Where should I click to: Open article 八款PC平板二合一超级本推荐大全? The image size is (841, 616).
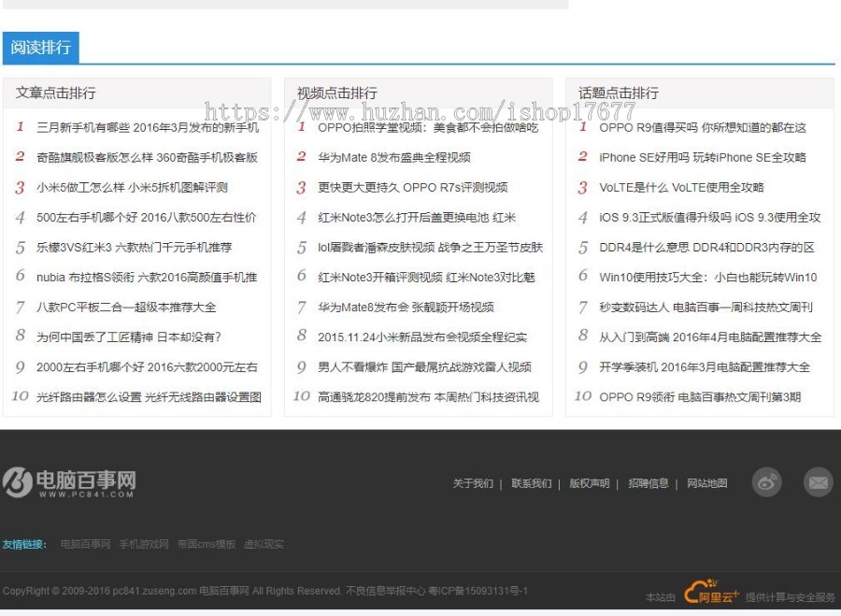point(126,308)
